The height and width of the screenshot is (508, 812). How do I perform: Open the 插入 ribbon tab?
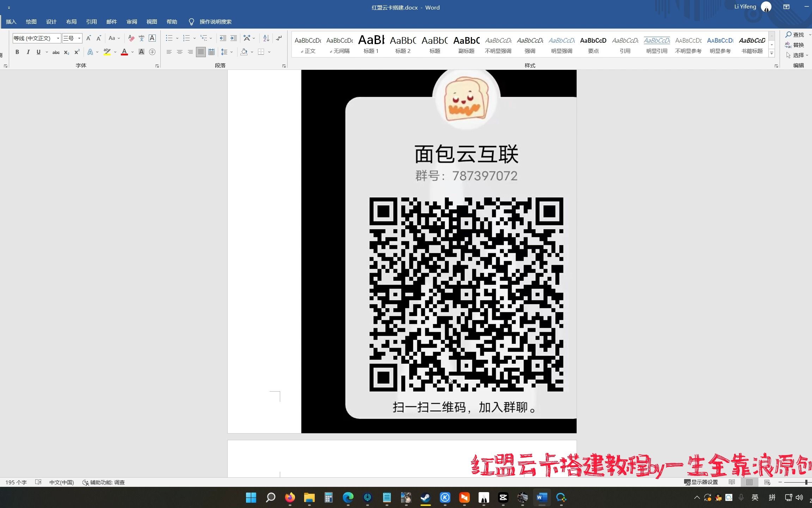click(x=11, y=22)
